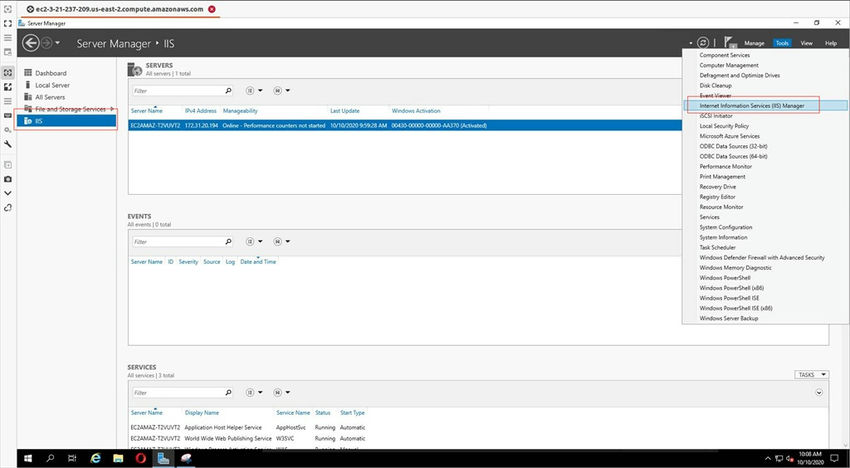Open Events list view options dropdown
Image resolution: width=850 pixels, height=468 pixels.
pos(254,241)
